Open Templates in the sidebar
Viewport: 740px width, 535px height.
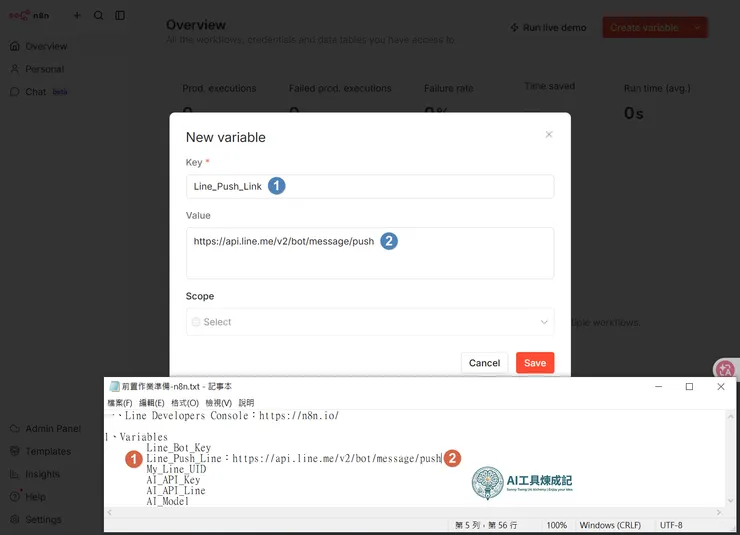[x=41, y=451]
